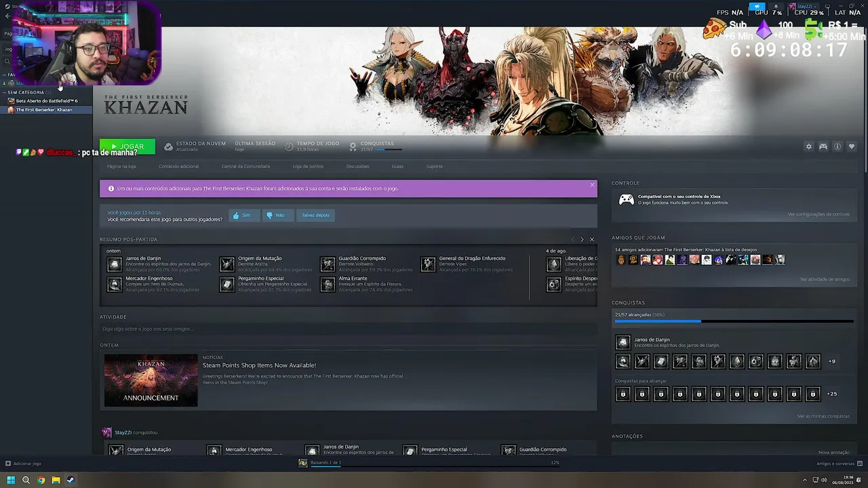The image size is (868, 488).
Task: Open controller settings icon in game header
Action: click(823, 146)
